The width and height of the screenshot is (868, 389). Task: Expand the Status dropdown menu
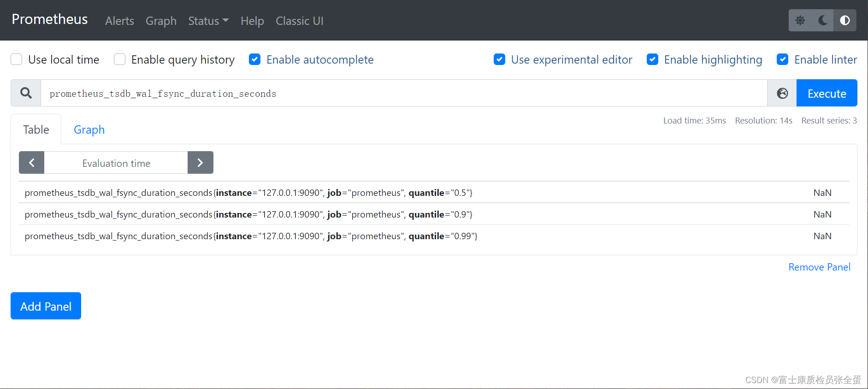[x=208, y=21]
